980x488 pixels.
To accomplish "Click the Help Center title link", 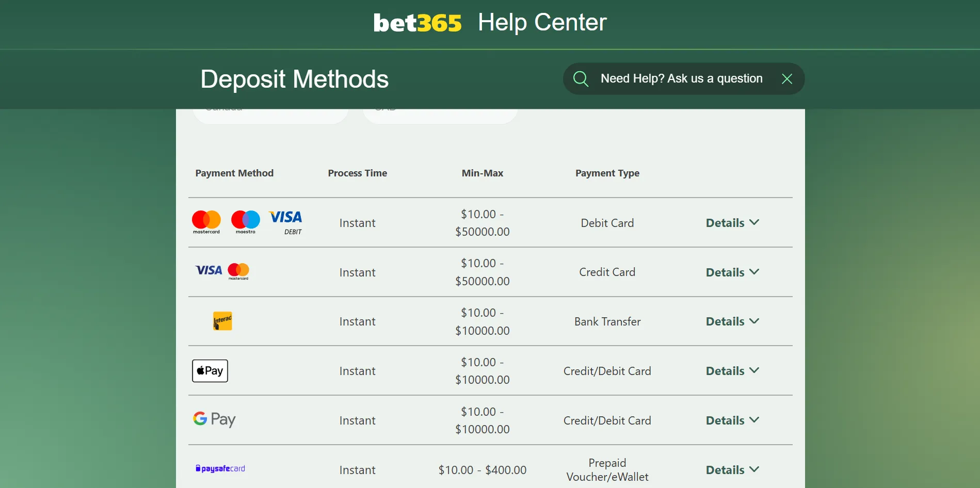I will click(x=542, y=23).
